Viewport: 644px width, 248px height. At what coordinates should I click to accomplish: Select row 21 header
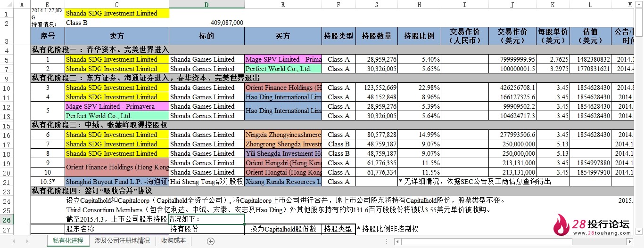click(x=6, y=182)
